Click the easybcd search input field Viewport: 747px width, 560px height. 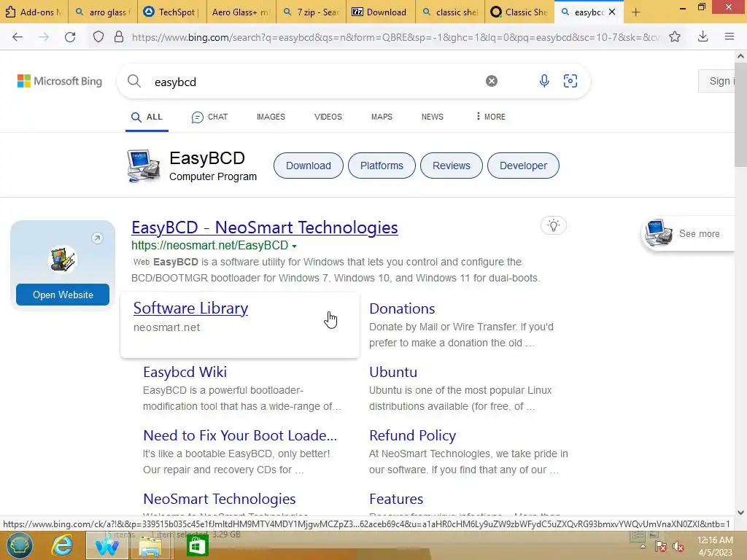coord(314,82)
